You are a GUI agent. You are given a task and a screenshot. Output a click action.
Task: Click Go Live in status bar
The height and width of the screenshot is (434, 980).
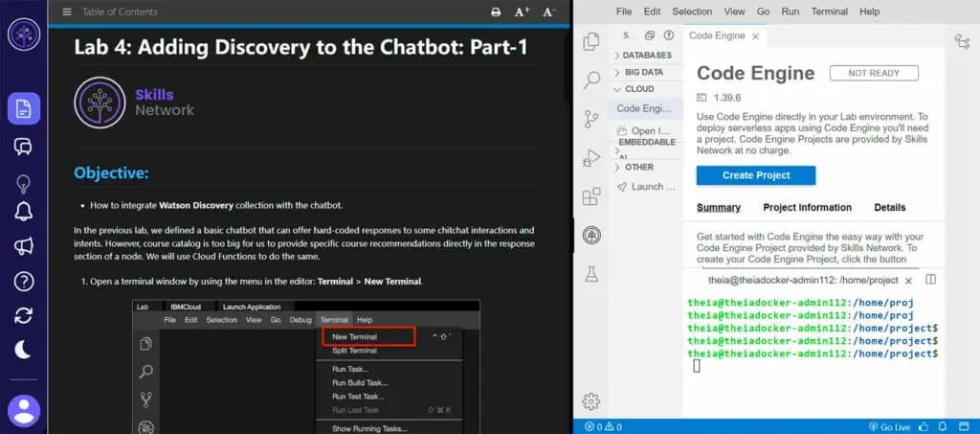[890, 427]
